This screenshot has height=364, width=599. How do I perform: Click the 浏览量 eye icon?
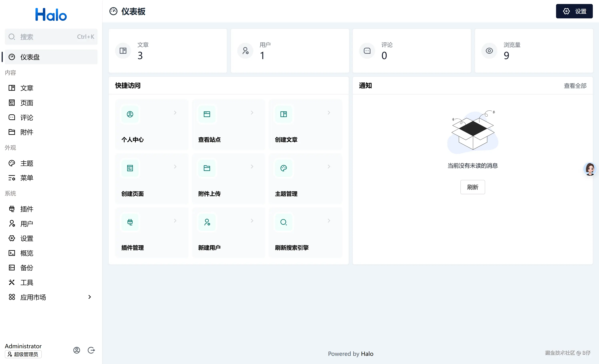click(489, 51)
